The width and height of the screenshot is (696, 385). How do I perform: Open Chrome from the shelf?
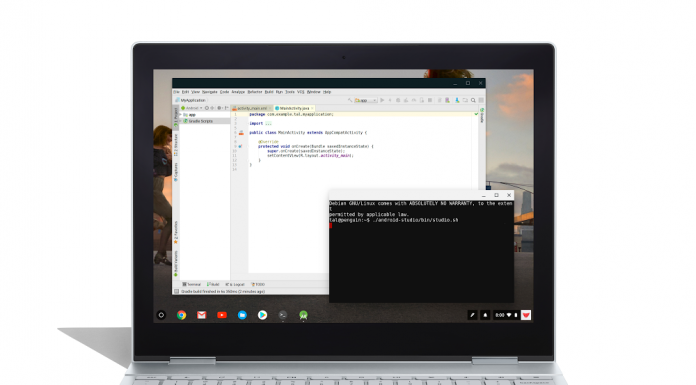pyautogui.click(x=181, y=315)
